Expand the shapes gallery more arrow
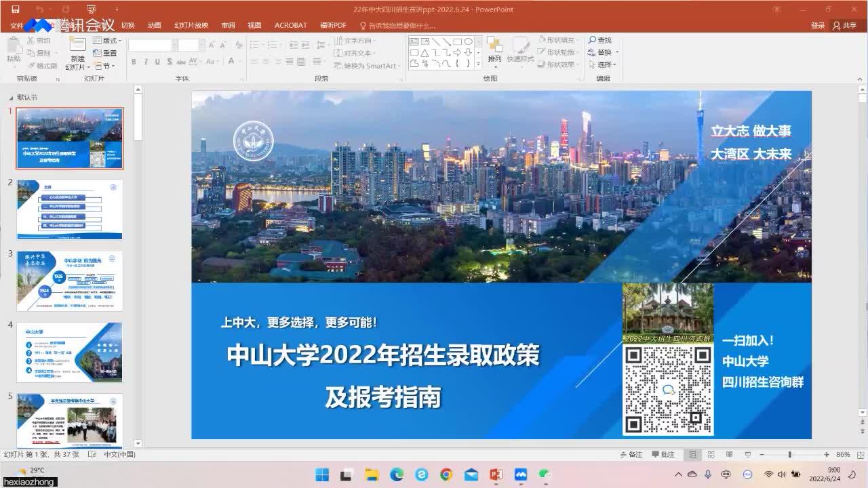Image resolution: width=868 pixels, height=488 pixels. pyautogui.click(x=478, y=64)
